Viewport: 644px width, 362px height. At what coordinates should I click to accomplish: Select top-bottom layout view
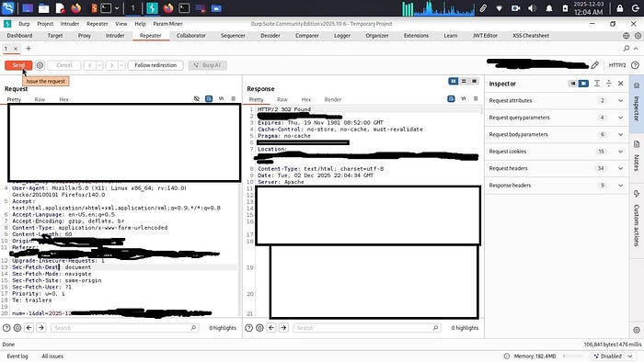(464, 81)
